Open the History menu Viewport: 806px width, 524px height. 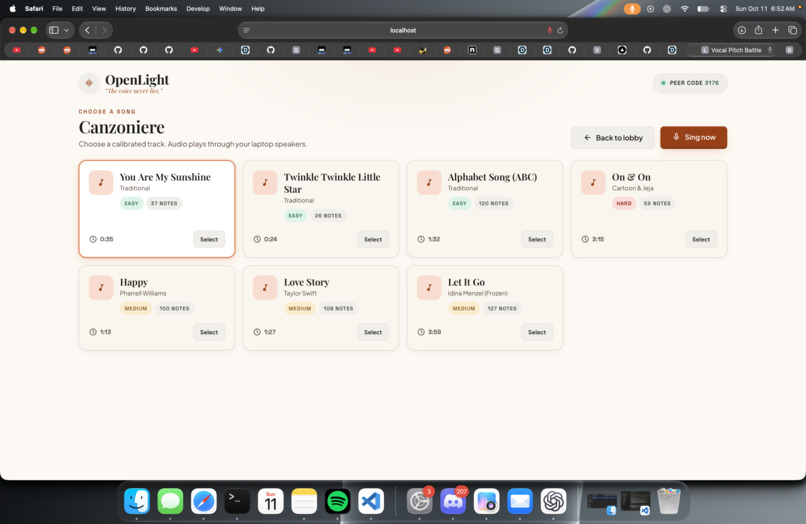[125, 9]
